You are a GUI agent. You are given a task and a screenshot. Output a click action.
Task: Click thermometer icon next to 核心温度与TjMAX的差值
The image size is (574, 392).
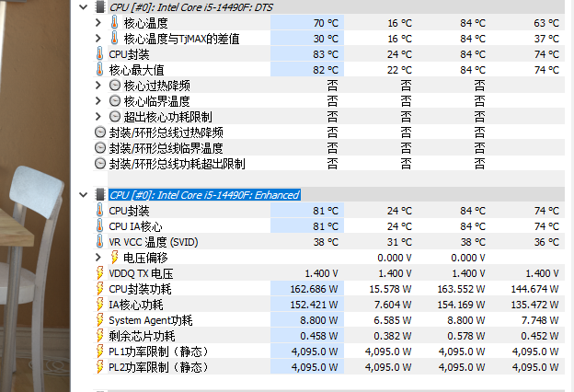[115, 39]
